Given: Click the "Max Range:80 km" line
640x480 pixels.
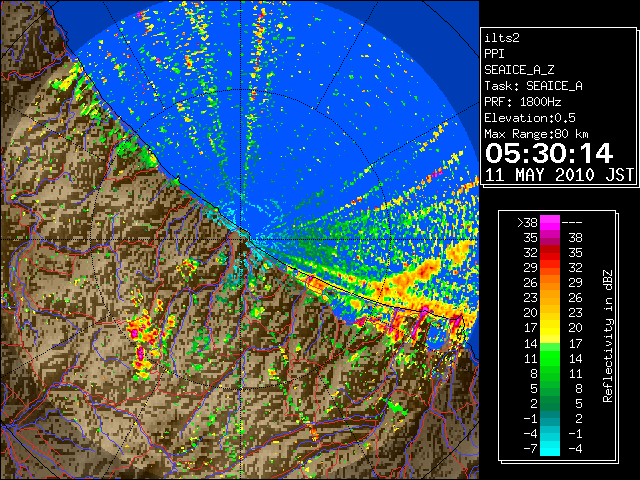Looking at the screenshot, I should tap(536, 134).
